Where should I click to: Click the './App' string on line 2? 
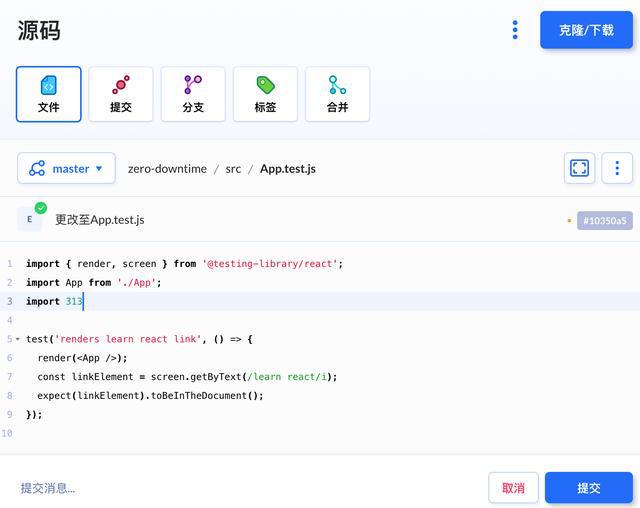(137, 283)
